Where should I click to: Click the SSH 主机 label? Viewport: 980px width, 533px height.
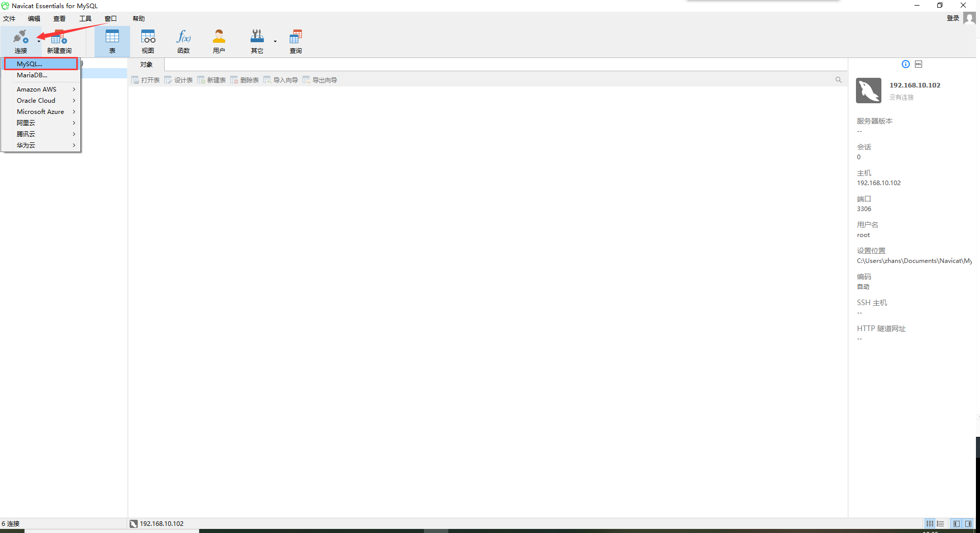click(x=872, y=303)
